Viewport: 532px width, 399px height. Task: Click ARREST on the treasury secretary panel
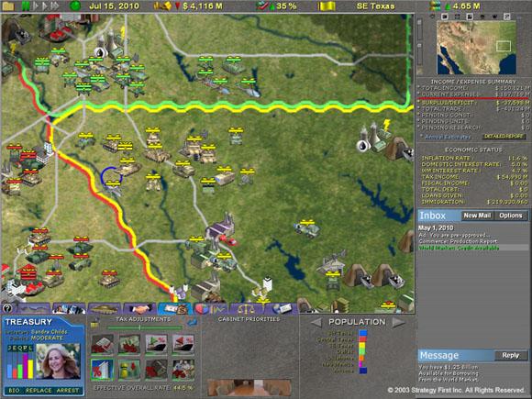pyautogui.click(x=68, y=391)
